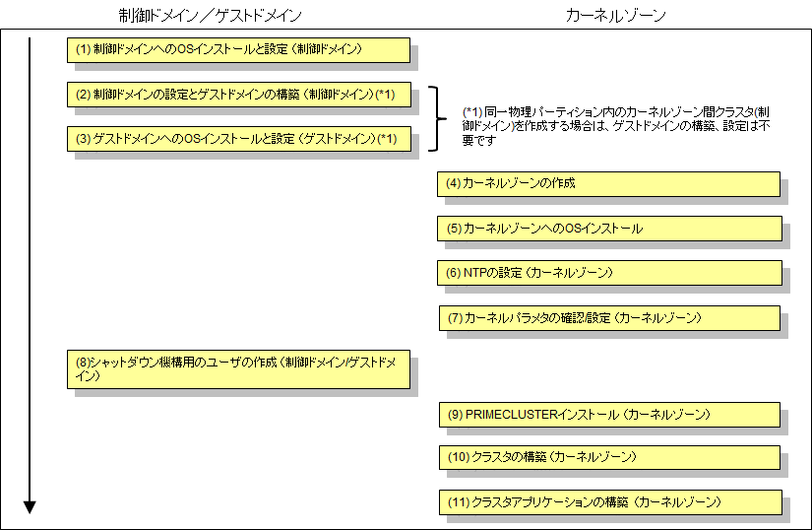Select step (8) シャットダウン機構用のユーザの作成 box
Viewport: 812px width, 530px height.
pos(239,369)
